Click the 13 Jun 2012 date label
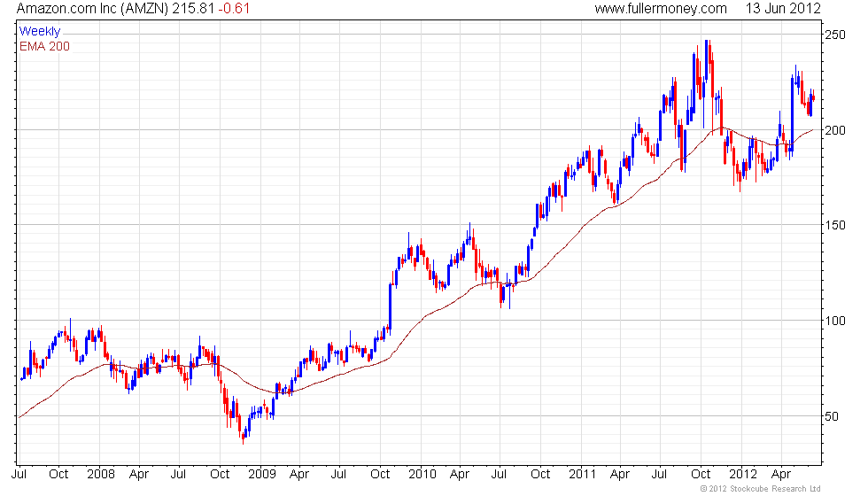The height and width of the screenshot is (496, 868). [x=783, y=9]
